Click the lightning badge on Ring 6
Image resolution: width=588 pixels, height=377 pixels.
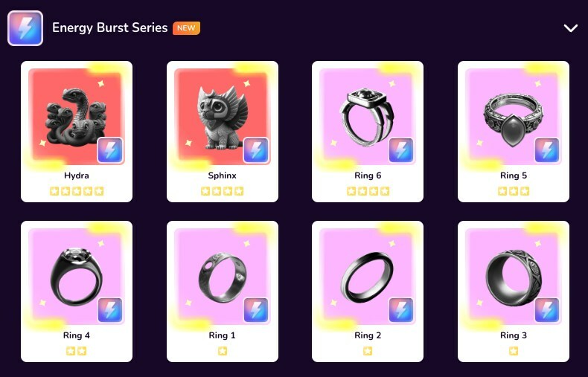(x=401, y=150)
